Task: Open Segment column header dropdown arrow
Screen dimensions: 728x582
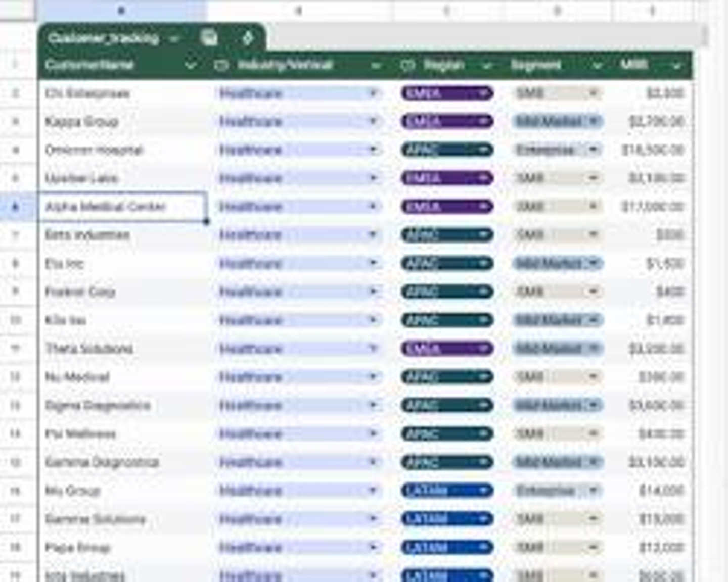Action: point(598,66)
